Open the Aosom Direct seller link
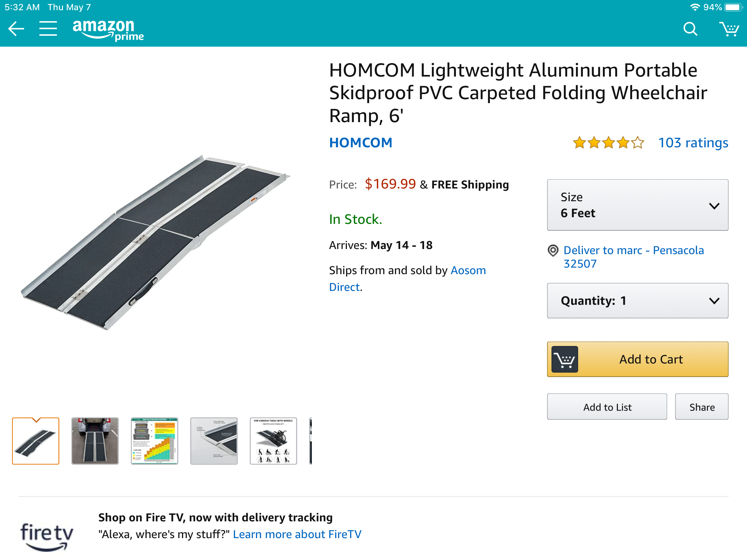 (x=468, y=271)
